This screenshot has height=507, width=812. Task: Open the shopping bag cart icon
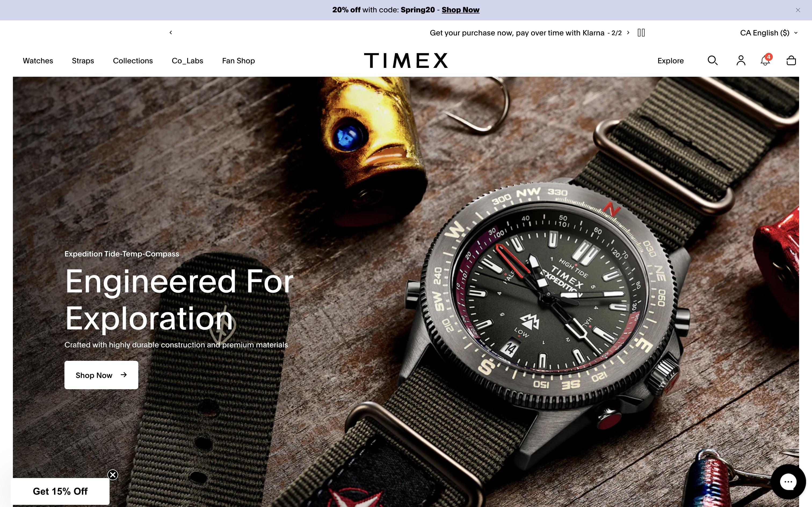(x=791, y=60)
